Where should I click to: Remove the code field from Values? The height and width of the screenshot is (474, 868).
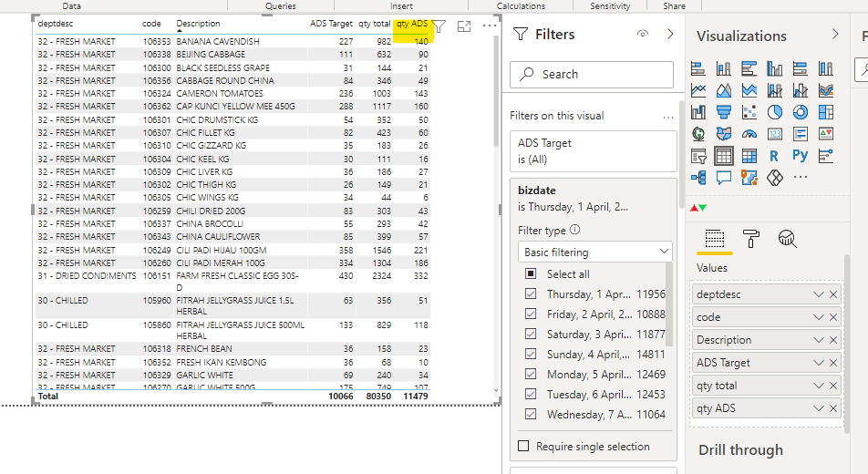(833, 317)
